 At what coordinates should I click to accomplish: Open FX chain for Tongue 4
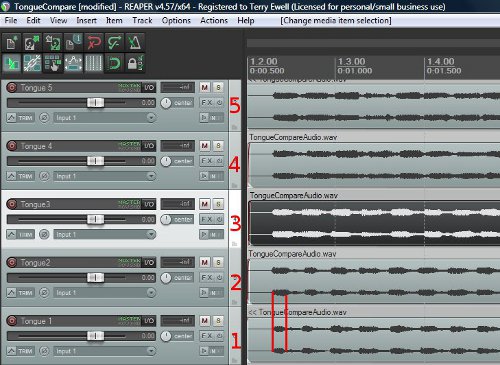coord(207,161)
